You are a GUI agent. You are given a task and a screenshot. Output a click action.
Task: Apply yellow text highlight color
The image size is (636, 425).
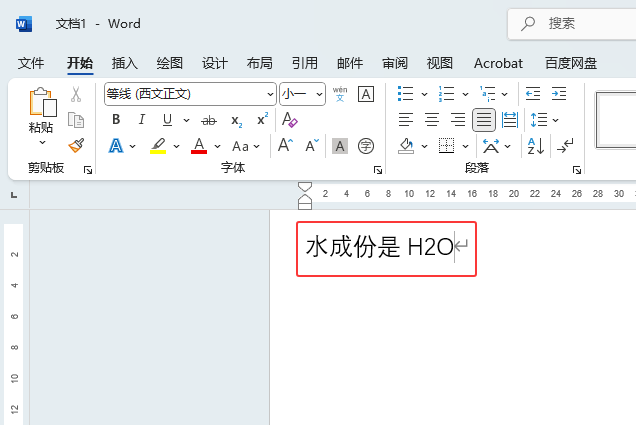[158, 146]
